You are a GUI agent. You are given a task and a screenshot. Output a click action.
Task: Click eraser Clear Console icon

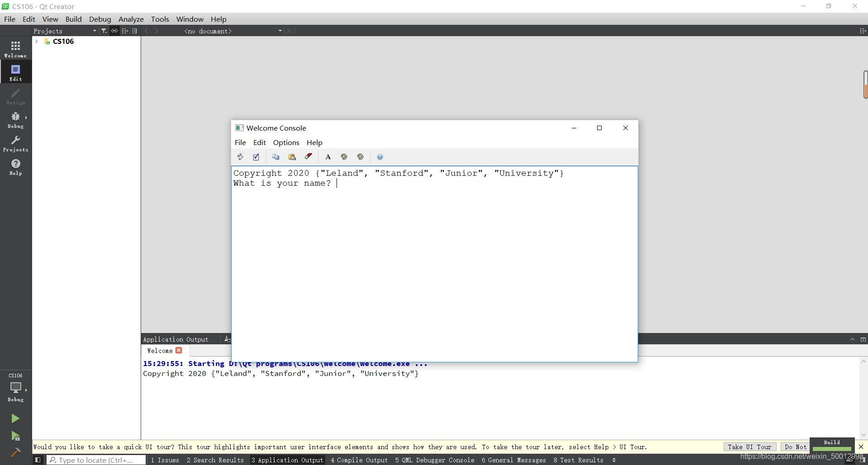click(308, 157)
